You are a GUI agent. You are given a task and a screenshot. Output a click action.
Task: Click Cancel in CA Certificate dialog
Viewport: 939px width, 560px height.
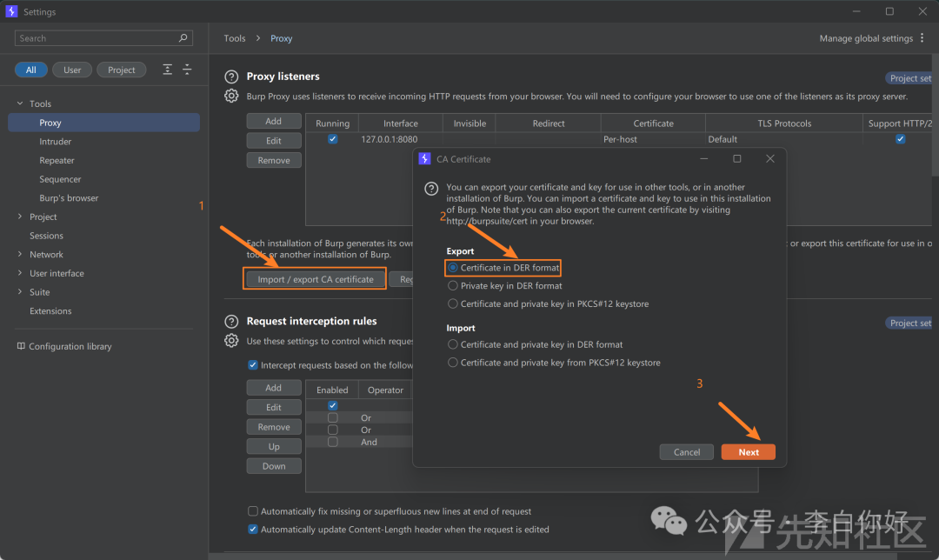pyautogui.click(x=687, y=452)
